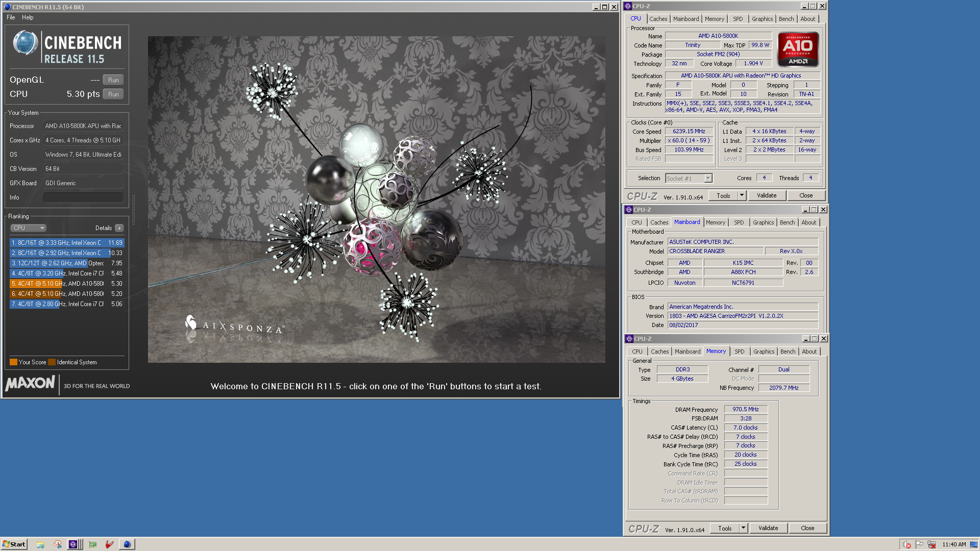Select the rank 6 entry scoring 5.20

[67, 294]
